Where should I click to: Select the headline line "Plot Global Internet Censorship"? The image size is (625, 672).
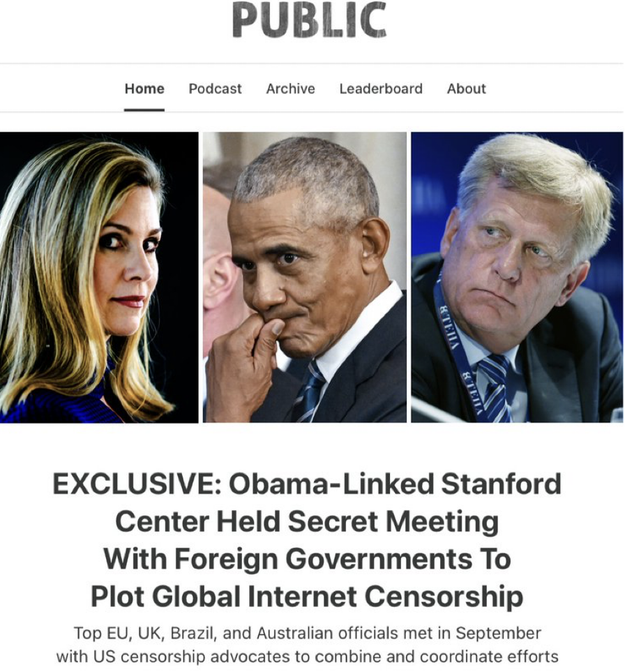[x=307, y=597]
